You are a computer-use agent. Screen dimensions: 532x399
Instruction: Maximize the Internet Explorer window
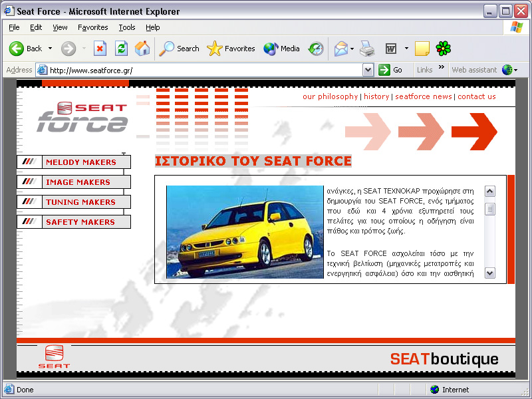coord(505,11)
